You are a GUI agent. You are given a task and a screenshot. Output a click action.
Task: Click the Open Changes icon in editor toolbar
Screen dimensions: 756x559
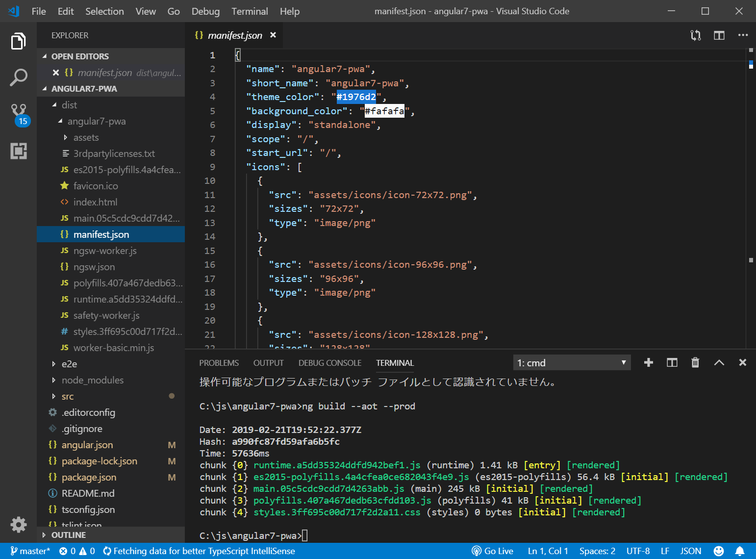(x=695, y=35)
